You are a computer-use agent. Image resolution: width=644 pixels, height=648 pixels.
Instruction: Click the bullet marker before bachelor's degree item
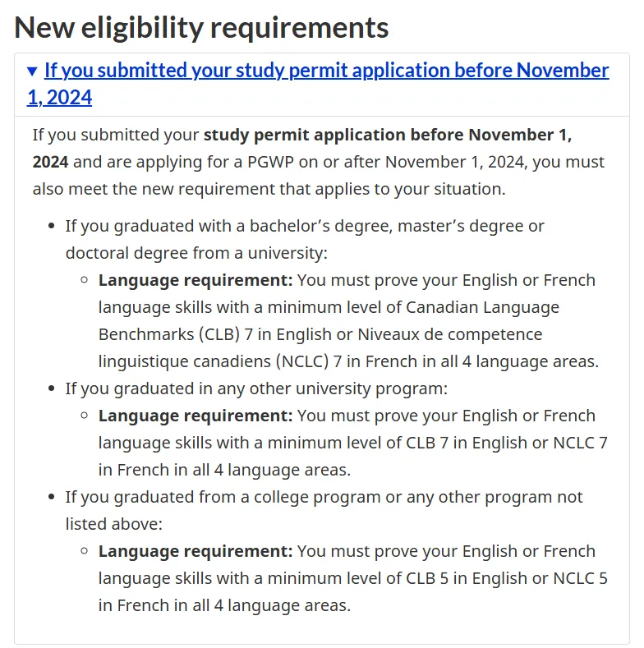pyautogui.click(x=52, y=226)
